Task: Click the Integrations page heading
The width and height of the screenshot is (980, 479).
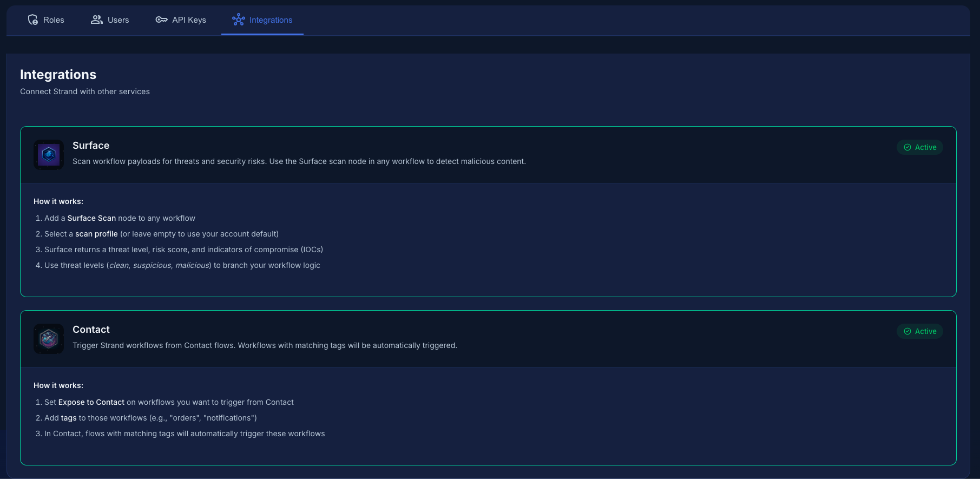Action: click(58, 75)
